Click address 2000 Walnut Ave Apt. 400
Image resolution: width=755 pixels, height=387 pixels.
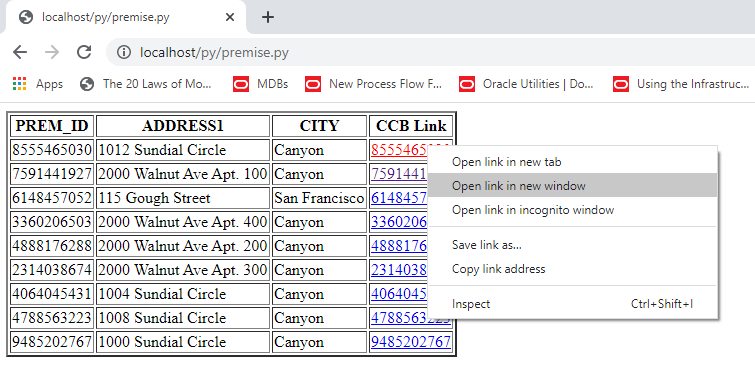pos(183,222)
